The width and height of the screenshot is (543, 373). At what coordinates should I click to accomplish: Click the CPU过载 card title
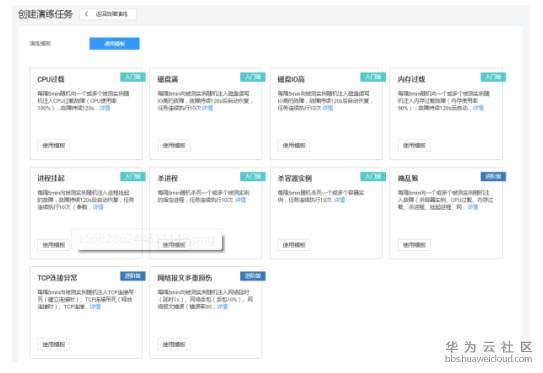(x=51, y=79)
